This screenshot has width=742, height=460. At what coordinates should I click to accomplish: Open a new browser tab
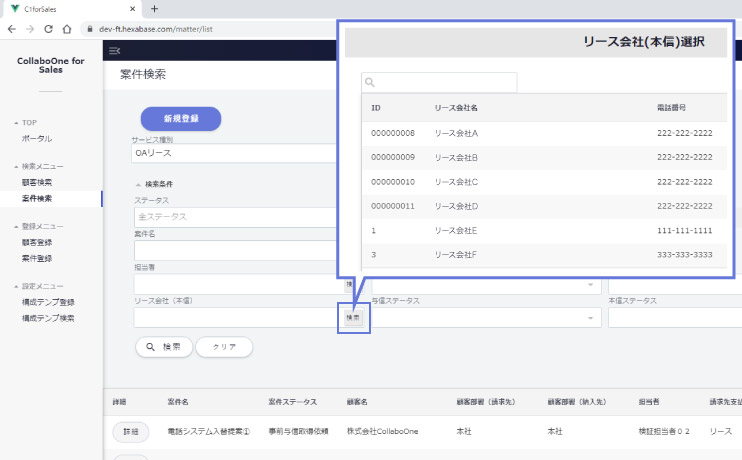(154, 9)
